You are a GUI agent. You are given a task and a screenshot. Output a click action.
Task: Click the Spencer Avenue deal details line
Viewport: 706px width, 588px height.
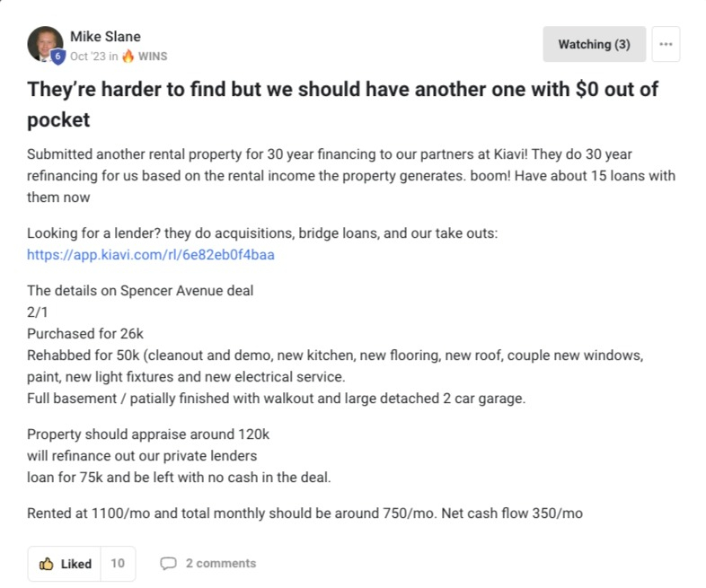coord(140,291)
